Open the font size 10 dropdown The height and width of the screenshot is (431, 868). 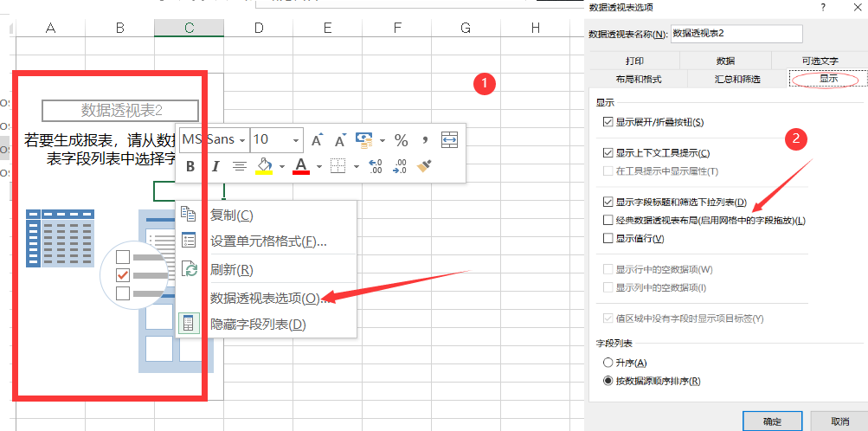point(296,140)
